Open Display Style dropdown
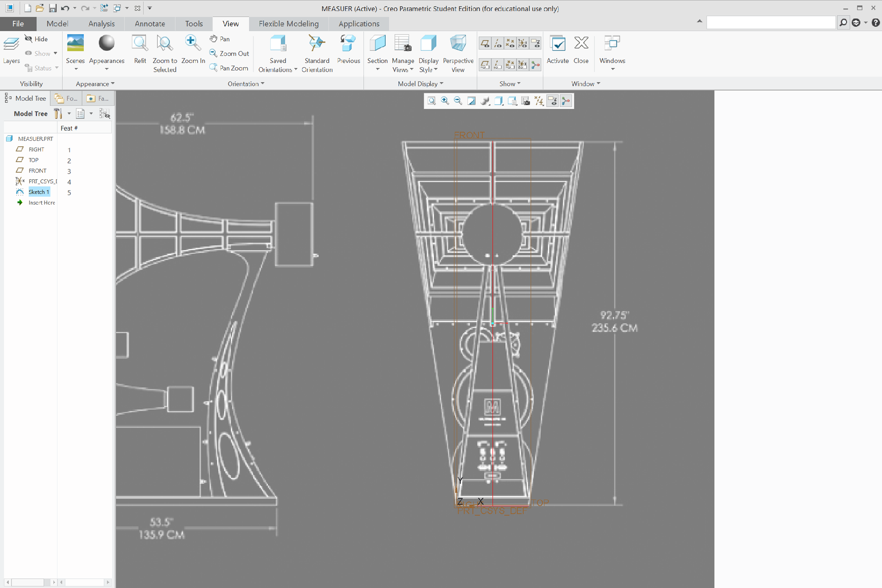The width and height of the screenshot is (882, 588). coord(436,70)
